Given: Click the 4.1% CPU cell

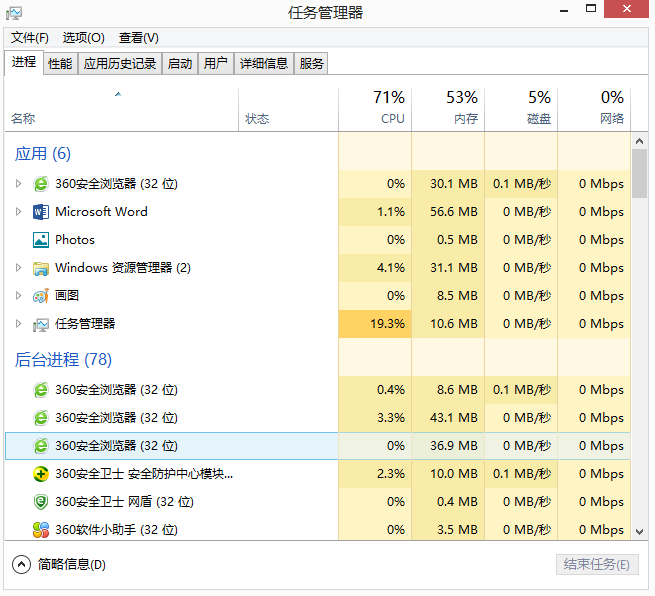Looking at the screenshot, I should (375, 268).
